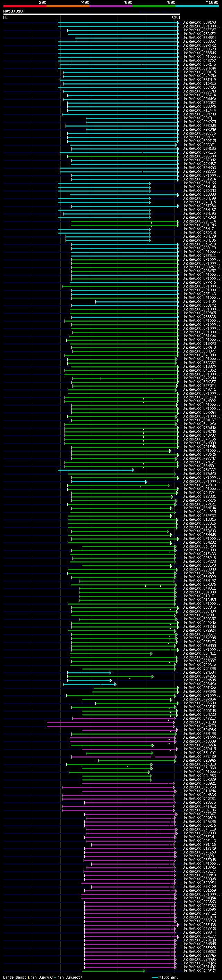Select hit label UniRef100_B9FEJ4
222x980 pixels.
(199, 221)
